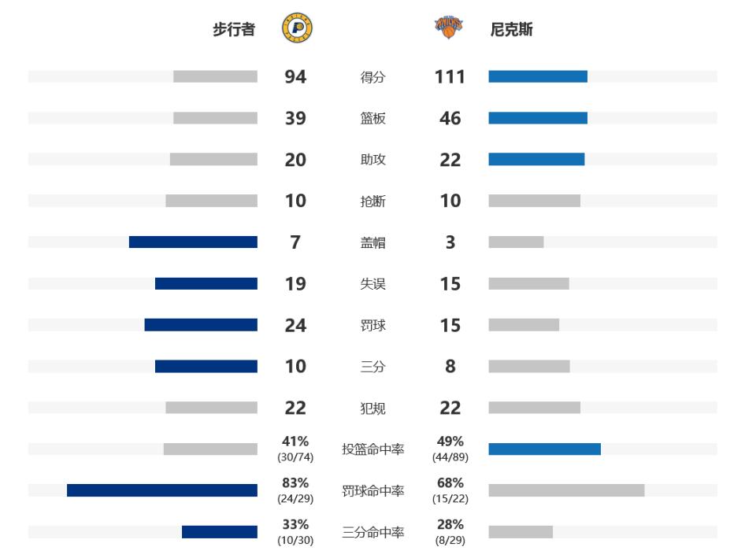Click the 投篮命中率 label
Screen dimensions: 756x558
click(x=372, y=449)
